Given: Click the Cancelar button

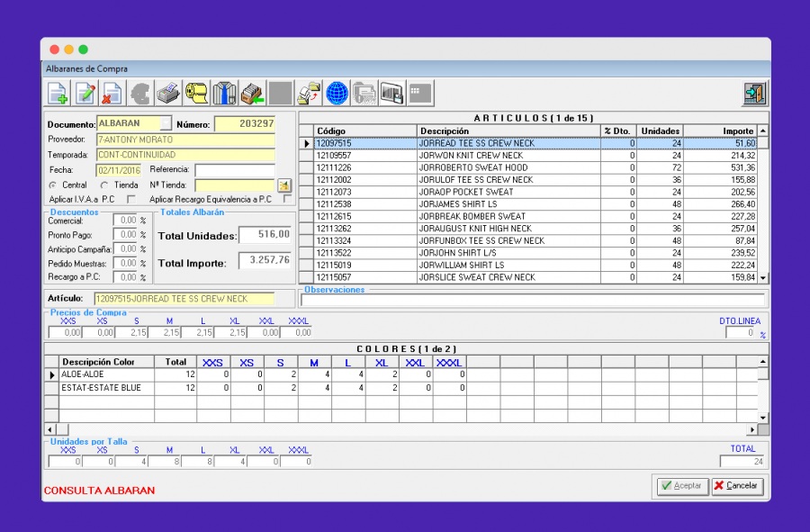Looking at the screenshot, I should pos(737,485).
